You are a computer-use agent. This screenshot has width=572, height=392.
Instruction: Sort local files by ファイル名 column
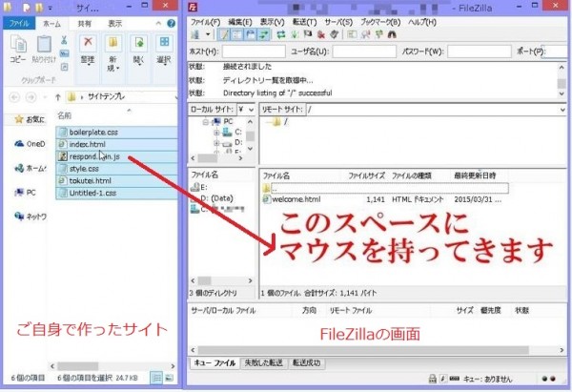[x=205, y=175]
